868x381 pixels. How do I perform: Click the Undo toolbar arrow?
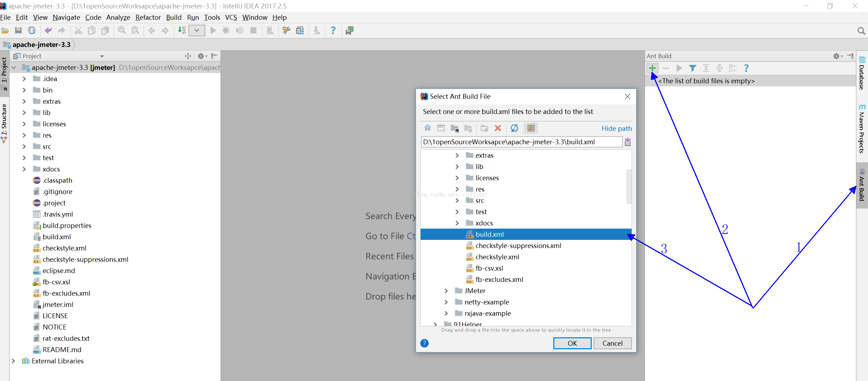coord(48,31)
